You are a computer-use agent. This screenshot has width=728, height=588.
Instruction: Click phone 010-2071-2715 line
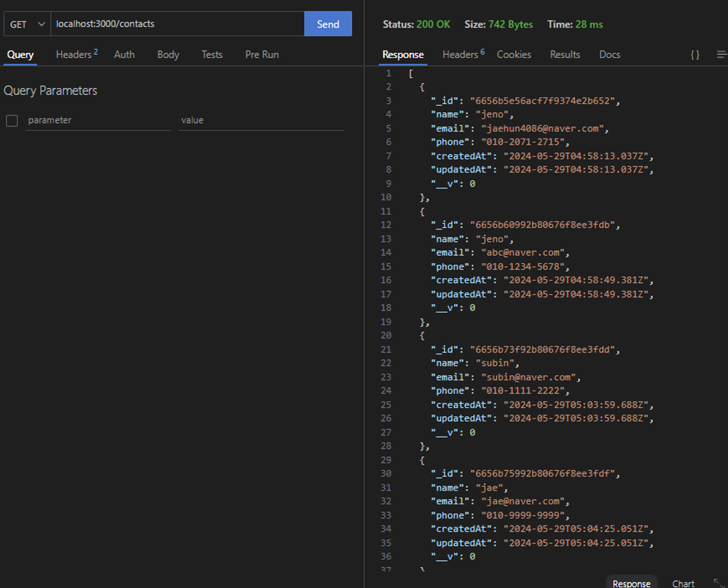500,142
